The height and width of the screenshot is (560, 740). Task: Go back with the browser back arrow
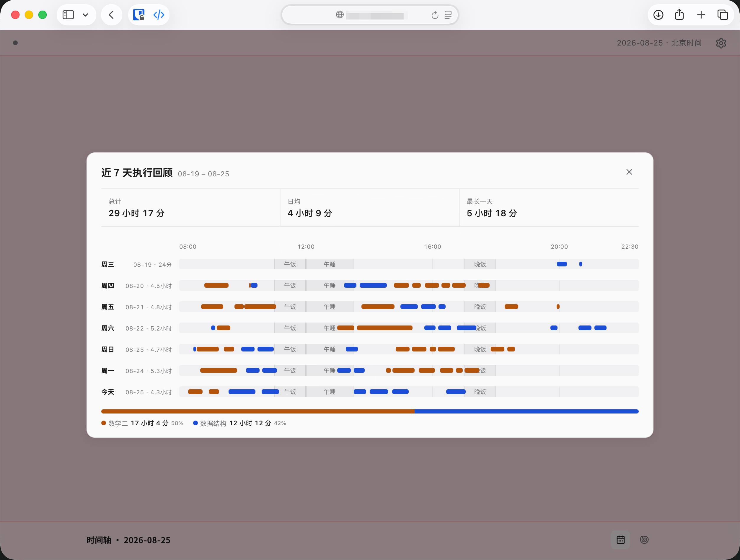[111, 15]
